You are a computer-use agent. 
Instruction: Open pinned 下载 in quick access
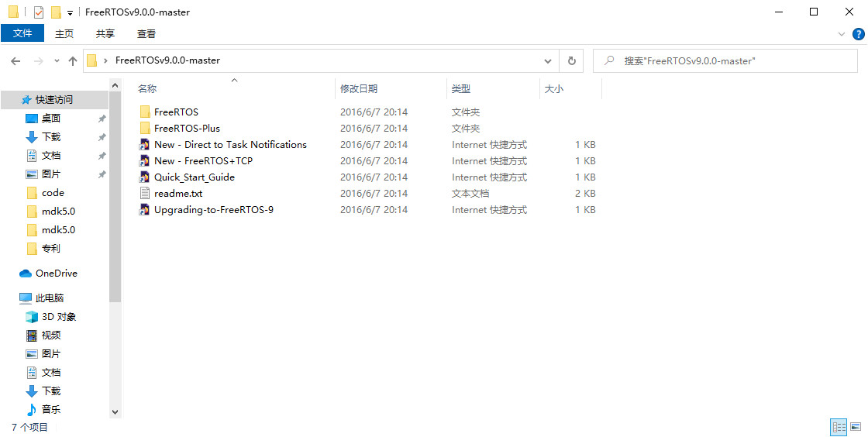(x=51, y=137)
